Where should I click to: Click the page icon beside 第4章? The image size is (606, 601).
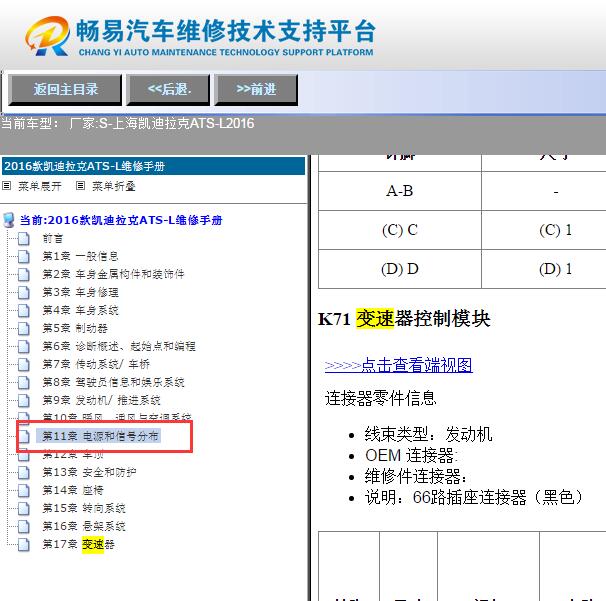point(24,311)
